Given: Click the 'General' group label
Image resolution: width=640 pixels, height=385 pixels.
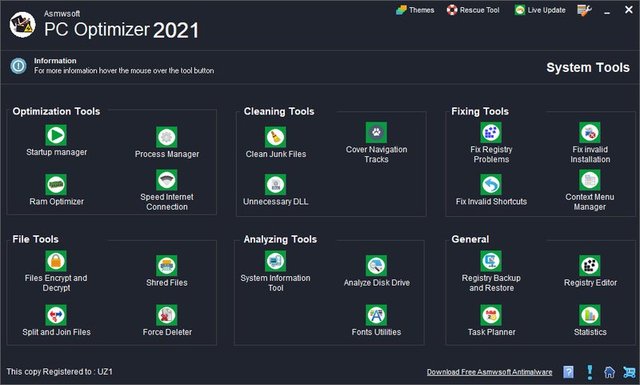Looking at the screenshot, I should coord(470,239).
